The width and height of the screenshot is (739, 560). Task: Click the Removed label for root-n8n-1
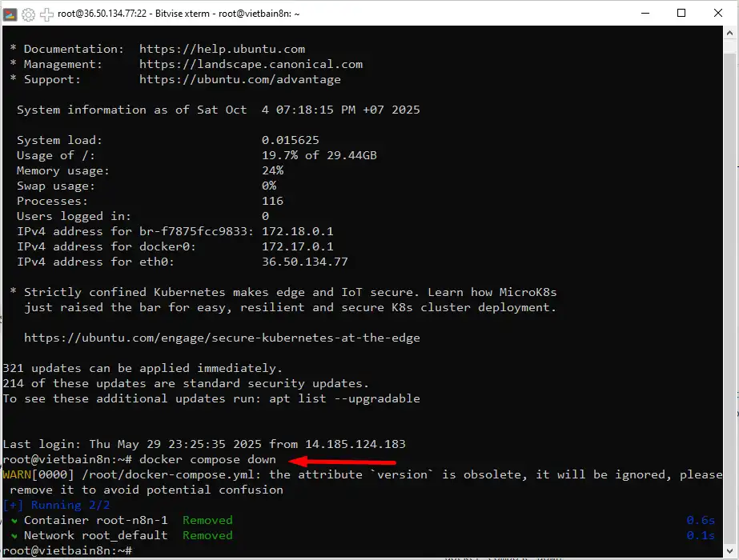click(x=207, y=520)
